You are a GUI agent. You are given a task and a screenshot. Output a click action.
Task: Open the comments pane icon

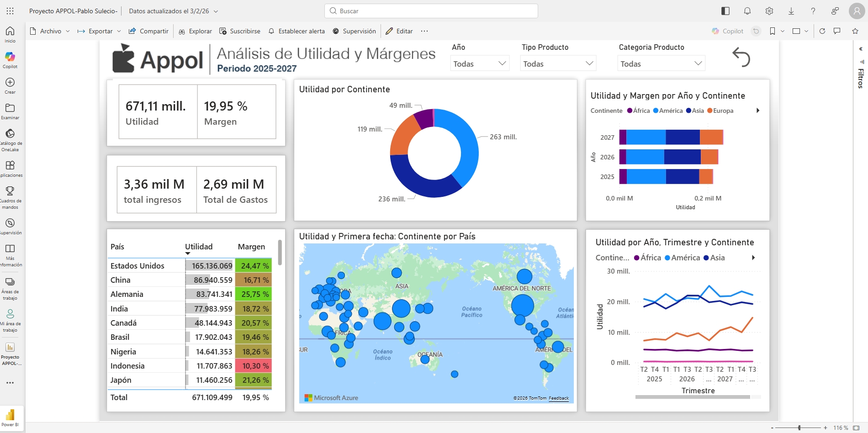click(x=837, y=31)
